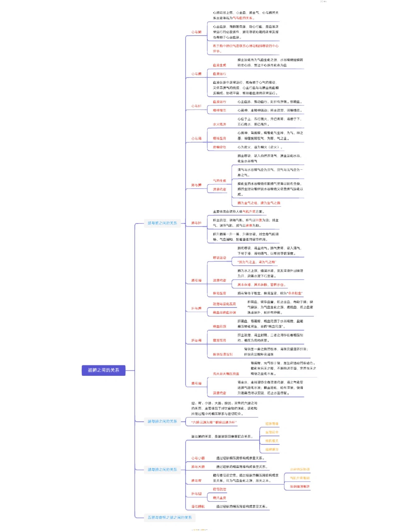
Task: Select the 精神互用 subtopic
Action: [x=219, y=138]
